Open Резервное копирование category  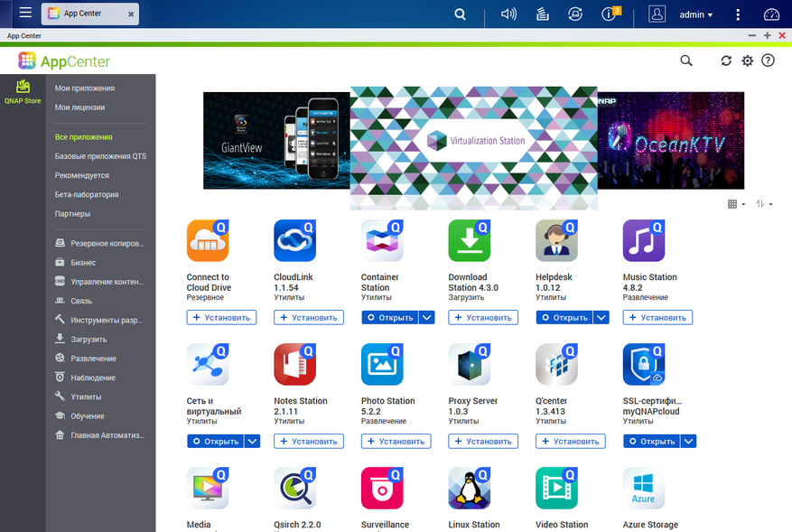(x=100, y=243)
